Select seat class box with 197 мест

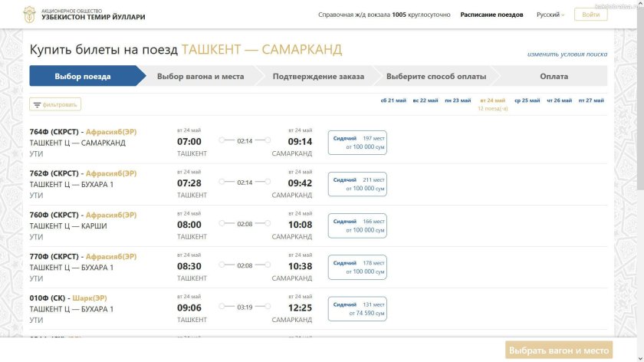[357, 143]
